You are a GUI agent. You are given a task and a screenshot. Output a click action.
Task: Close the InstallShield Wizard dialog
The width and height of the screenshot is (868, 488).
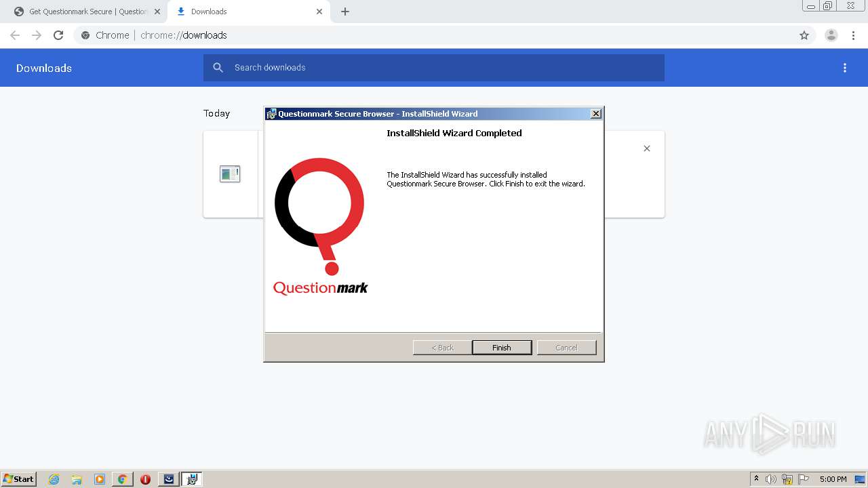[596, 114]
